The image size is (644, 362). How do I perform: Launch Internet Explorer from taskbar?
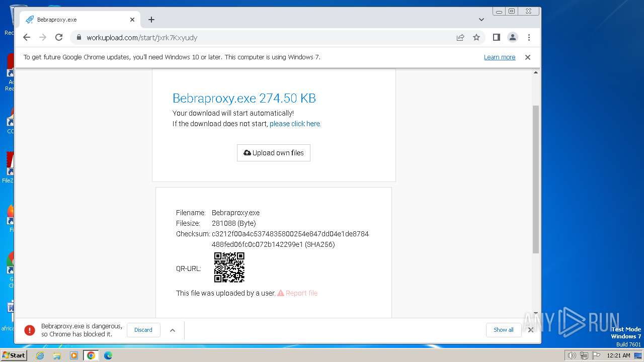pos(40,355)
